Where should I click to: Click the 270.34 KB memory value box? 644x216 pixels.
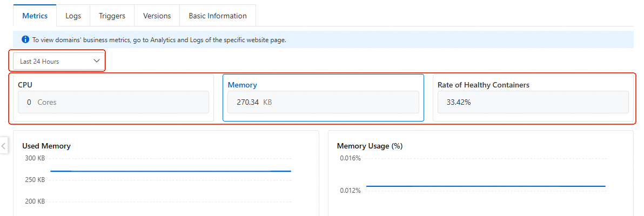(323, 102)
